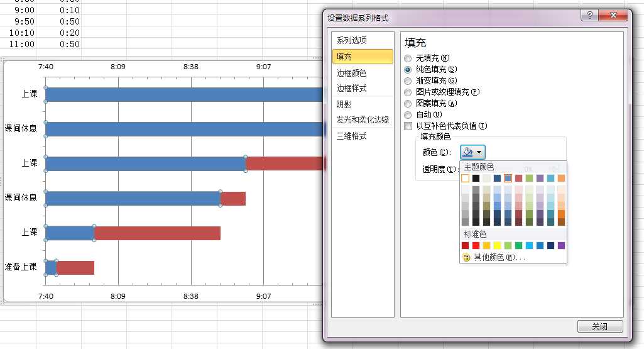
Task: Go to 边框颜色 settings
Action: tap(363, 73)
